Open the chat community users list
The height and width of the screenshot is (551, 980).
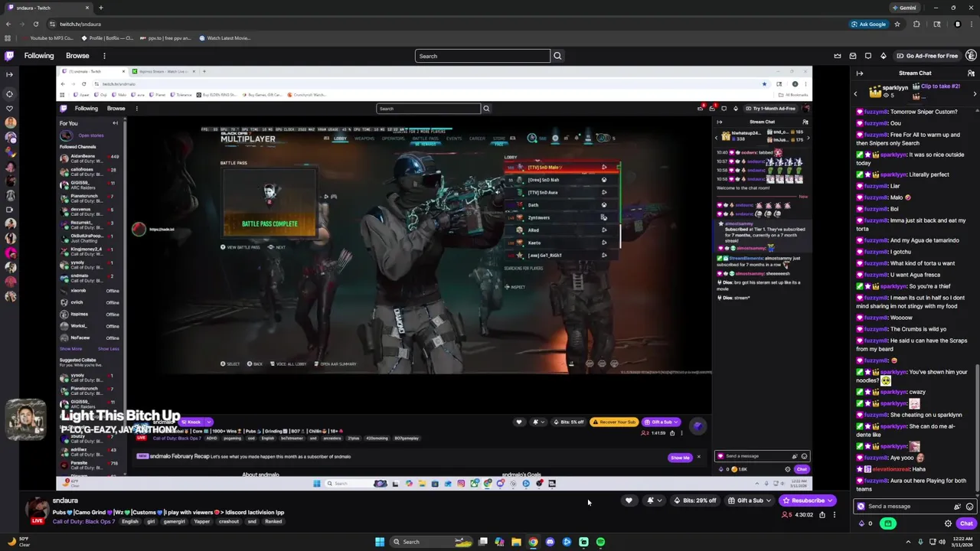point(971,73)
